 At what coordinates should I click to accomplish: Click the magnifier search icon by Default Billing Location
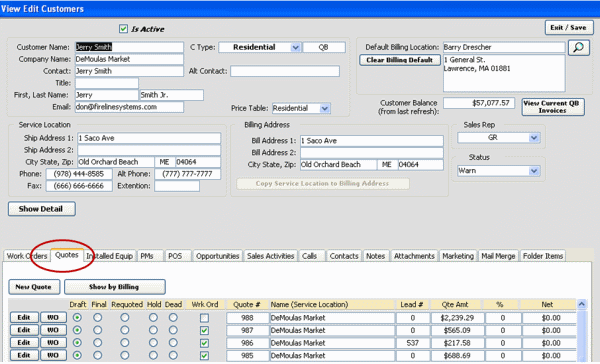point(579,48)
